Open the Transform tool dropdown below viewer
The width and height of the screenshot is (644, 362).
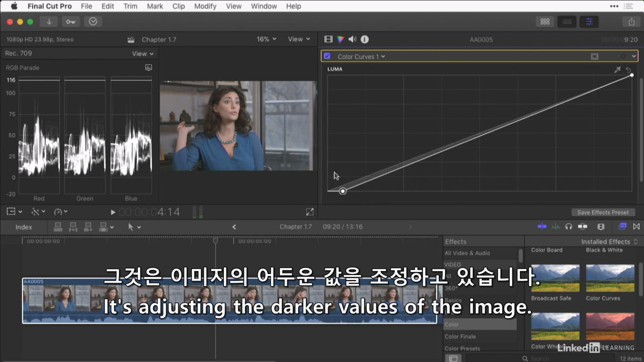click(x=14, y=212)
